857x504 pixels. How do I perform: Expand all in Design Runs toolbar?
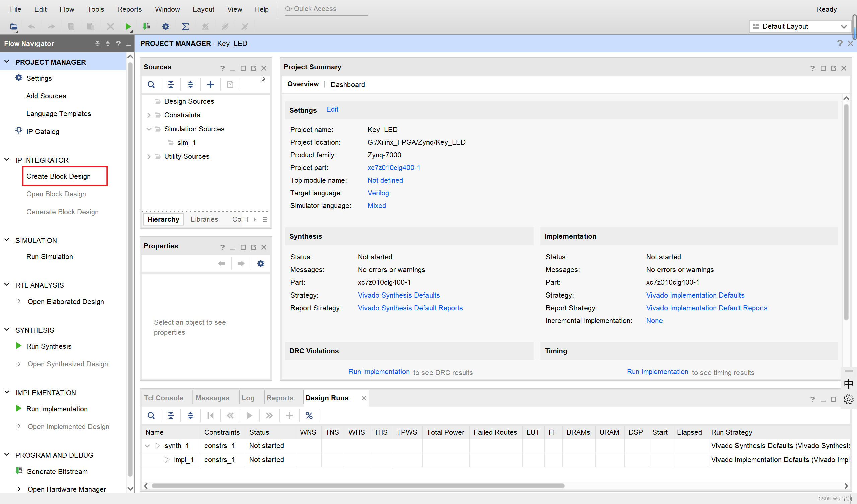point(190,415)
